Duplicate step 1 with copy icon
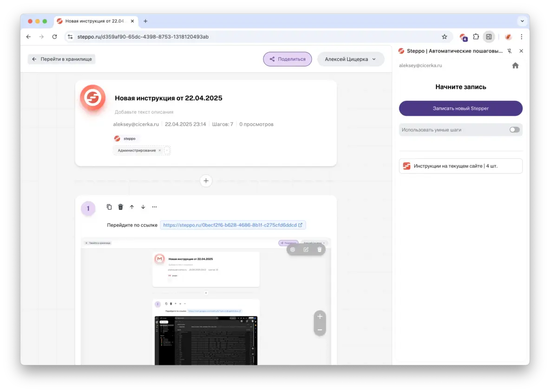 point(109,207)
